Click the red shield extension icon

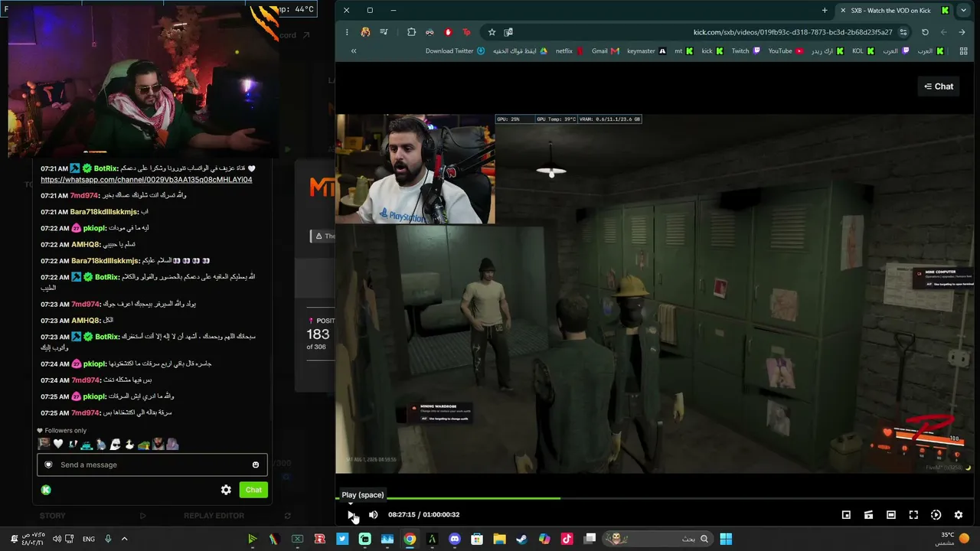[x=448, y=32]
